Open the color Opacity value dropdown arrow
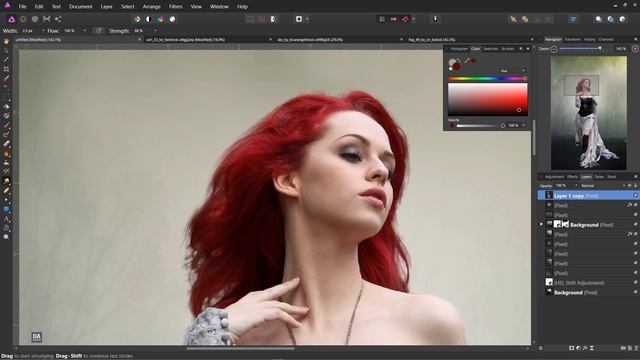This screenshot has width=640, height=360. 524,125
